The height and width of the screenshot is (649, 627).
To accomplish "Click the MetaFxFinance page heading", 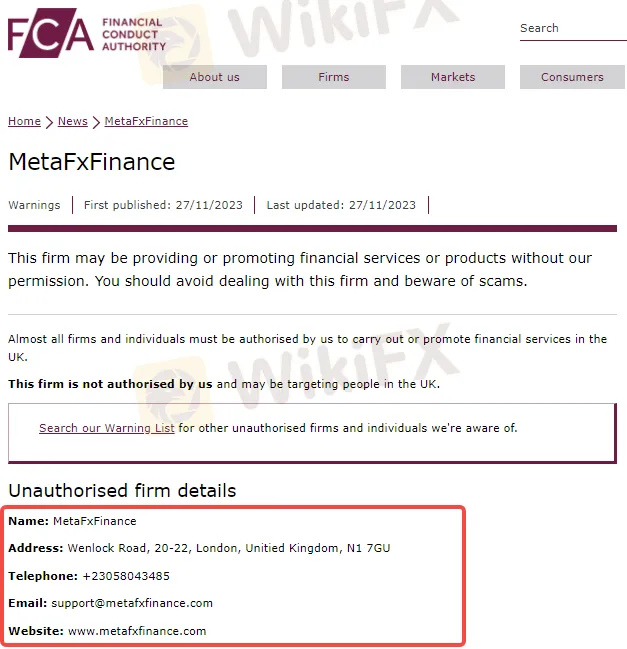I will (x=92, y=162).
